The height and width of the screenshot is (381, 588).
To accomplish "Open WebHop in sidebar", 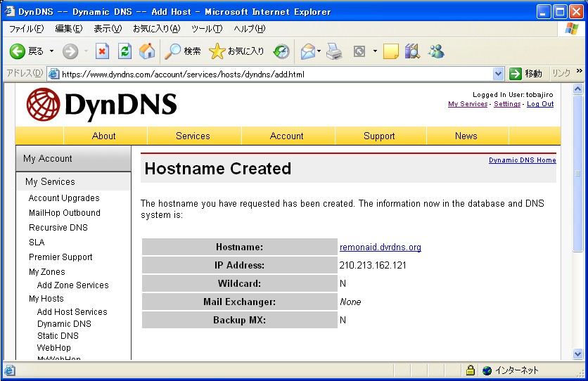I will coord(53,348).
